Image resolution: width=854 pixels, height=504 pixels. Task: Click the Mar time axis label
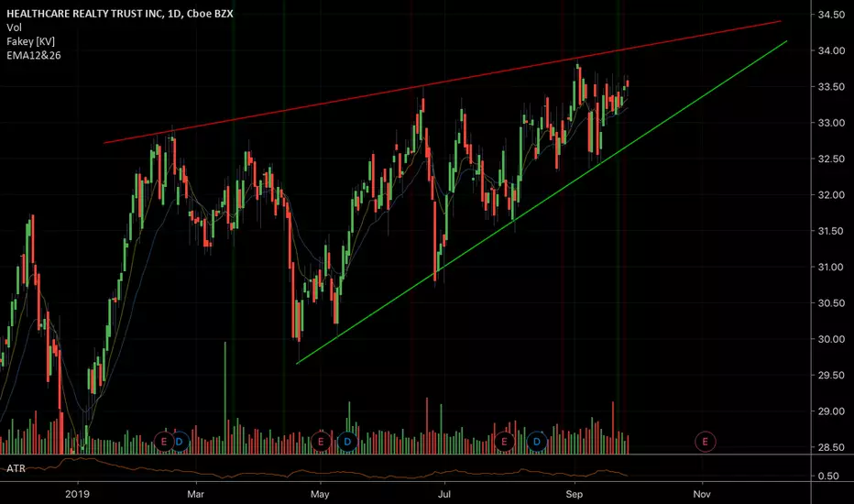tap(195, 494)
